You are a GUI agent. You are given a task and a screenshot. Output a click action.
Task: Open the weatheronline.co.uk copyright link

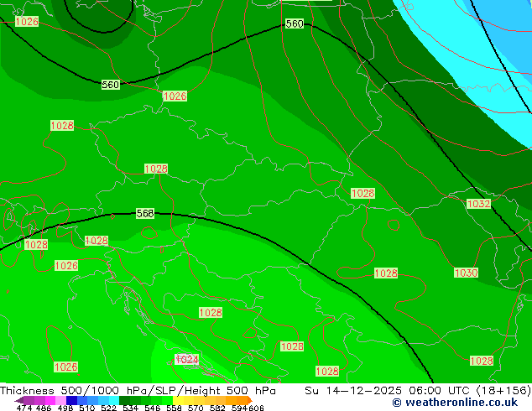tap(455, 403)
